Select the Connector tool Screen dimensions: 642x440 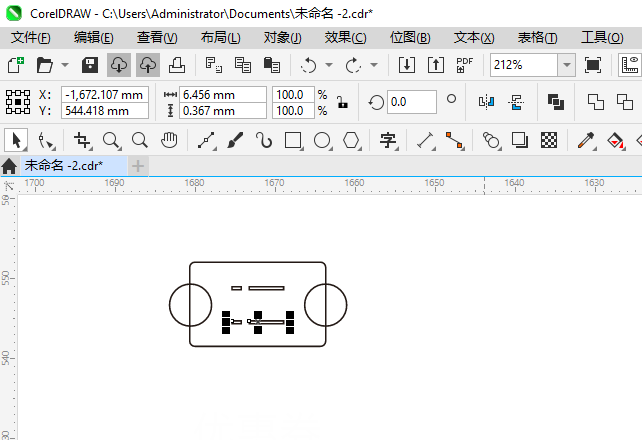click(x=455, y=141)
